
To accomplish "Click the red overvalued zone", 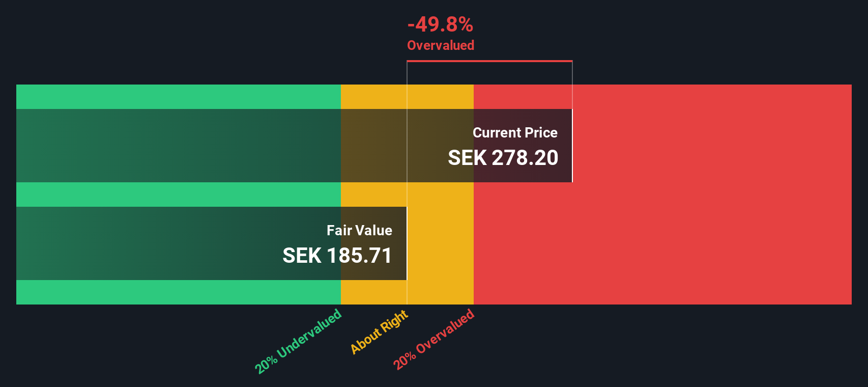I will pyautogui.click(x=662, y=195).
